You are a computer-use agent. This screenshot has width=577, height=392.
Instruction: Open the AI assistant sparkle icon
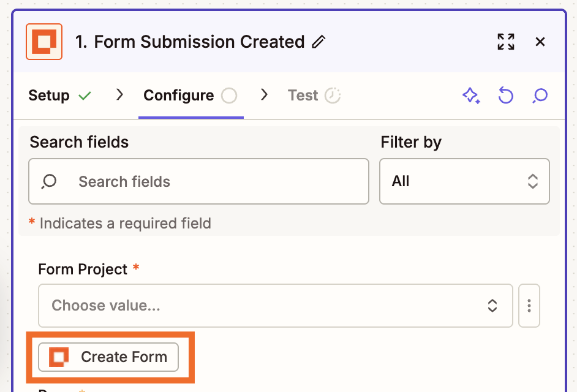point(471,96)
